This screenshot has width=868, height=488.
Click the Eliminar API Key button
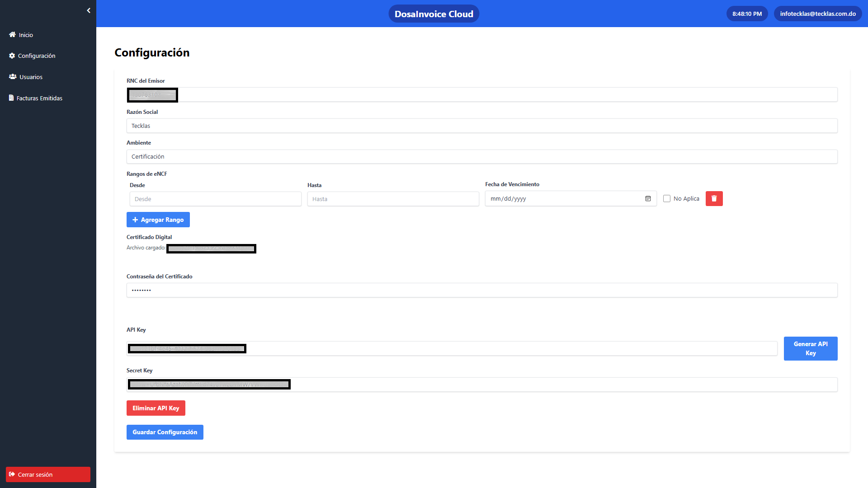point(156,408)
